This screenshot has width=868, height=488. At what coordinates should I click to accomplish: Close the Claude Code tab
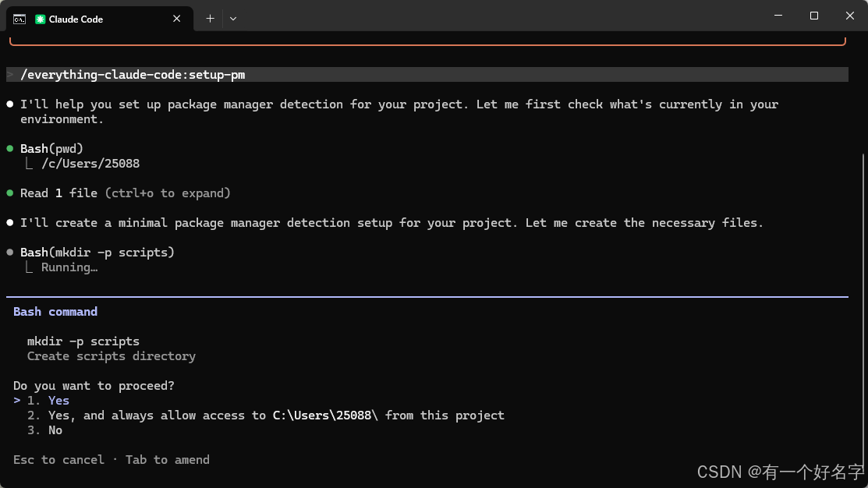pyautogui.click(x=176, y=19)
